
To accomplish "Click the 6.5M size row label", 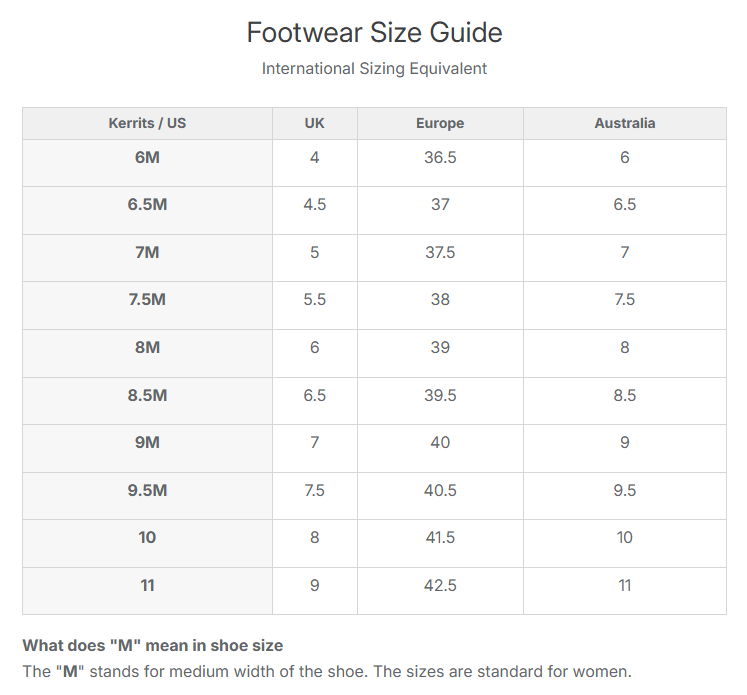I will point(147,205).
